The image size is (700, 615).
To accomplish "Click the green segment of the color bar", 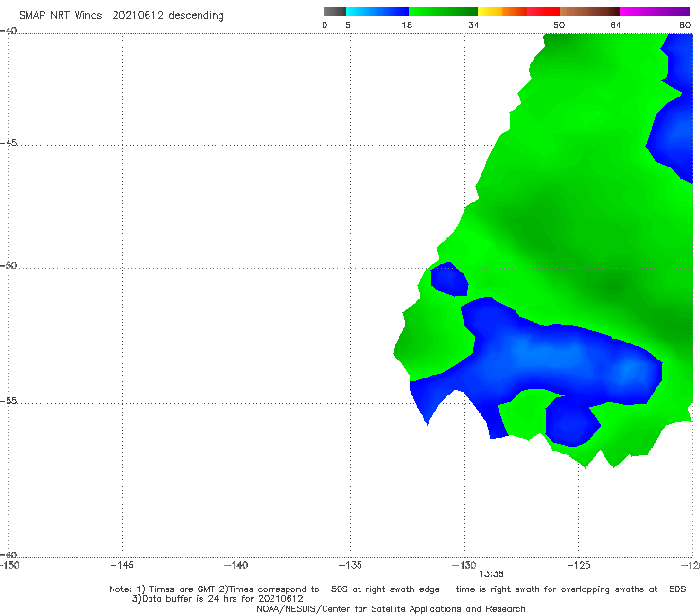I will pyautogui.click(x=444, y=11).
